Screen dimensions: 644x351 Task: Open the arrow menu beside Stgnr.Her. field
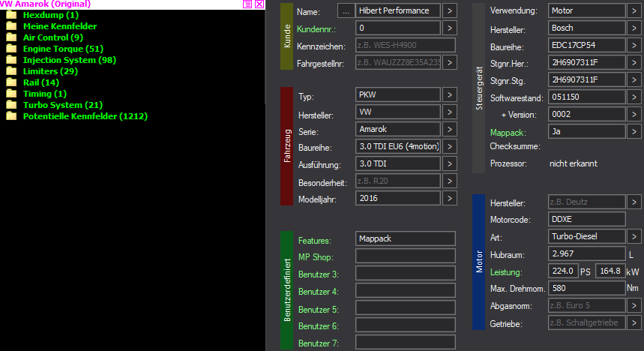pos(634,63)
